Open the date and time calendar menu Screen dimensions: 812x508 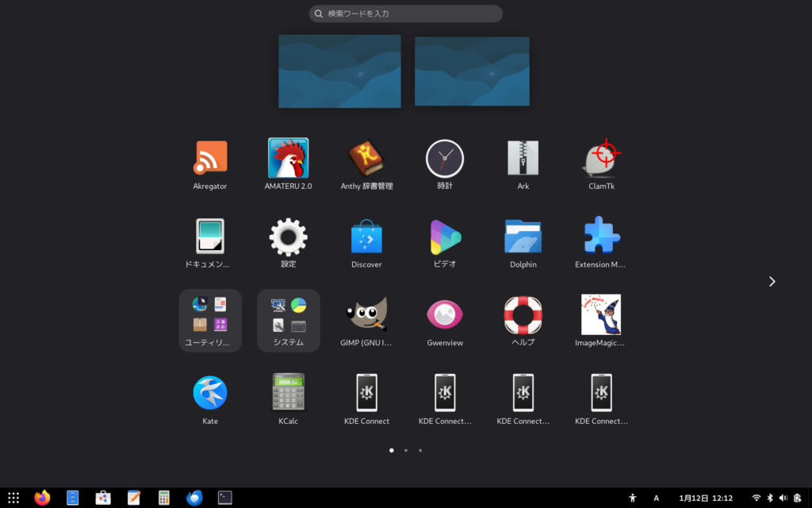point(706,498)
